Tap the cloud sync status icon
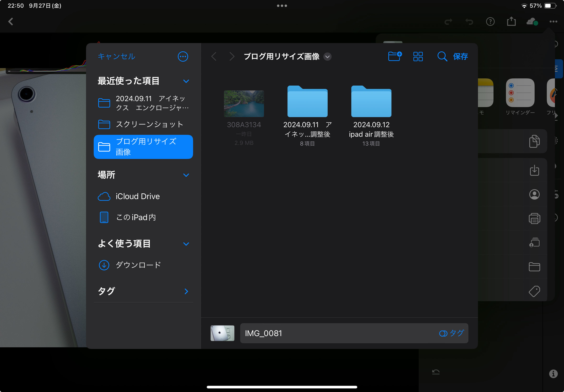Viewport: 564px width, 392px height. pyautogui.click(x=532, y=22)
